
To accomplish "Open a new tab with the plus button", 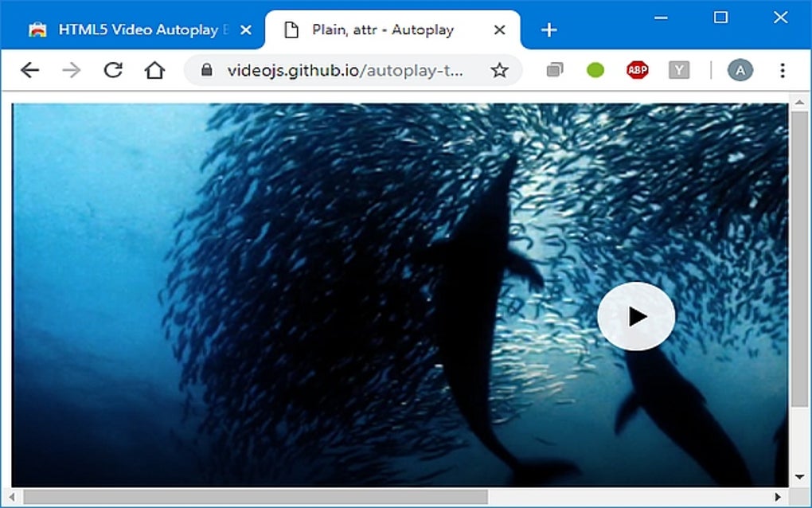I will [x=548, y=30].
